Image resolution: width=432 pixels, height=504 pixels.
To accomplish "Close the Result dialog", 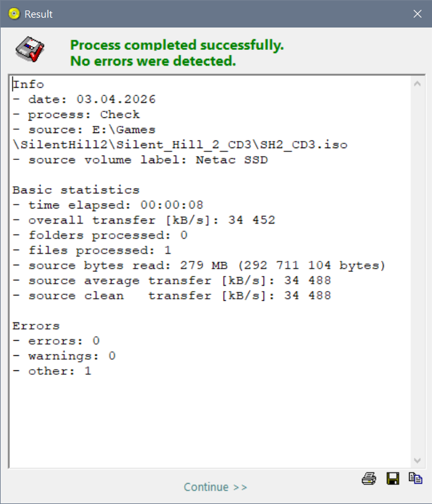I will point(417,14).
